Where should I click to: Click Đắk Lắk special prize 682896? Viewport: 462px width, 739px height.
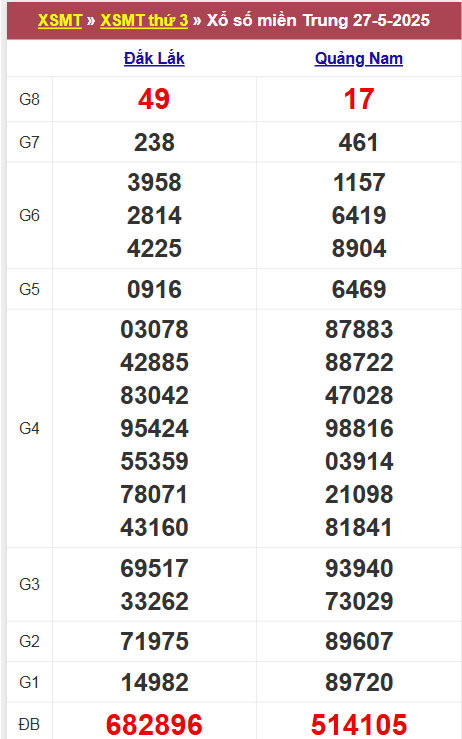(154, 724)
